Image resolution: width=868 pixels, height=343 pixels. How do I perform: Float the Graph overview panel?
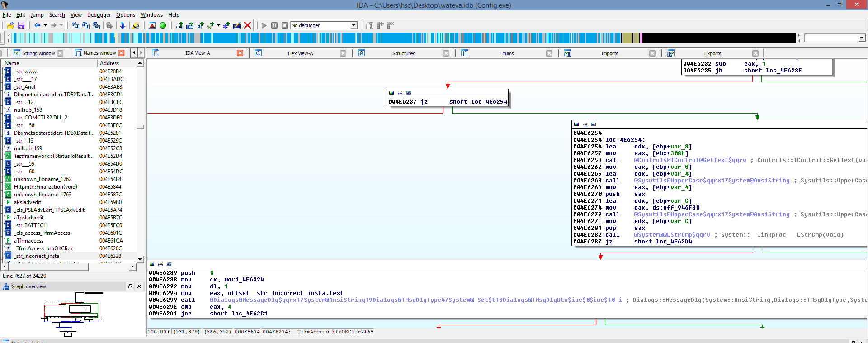[x=130, y=286]
